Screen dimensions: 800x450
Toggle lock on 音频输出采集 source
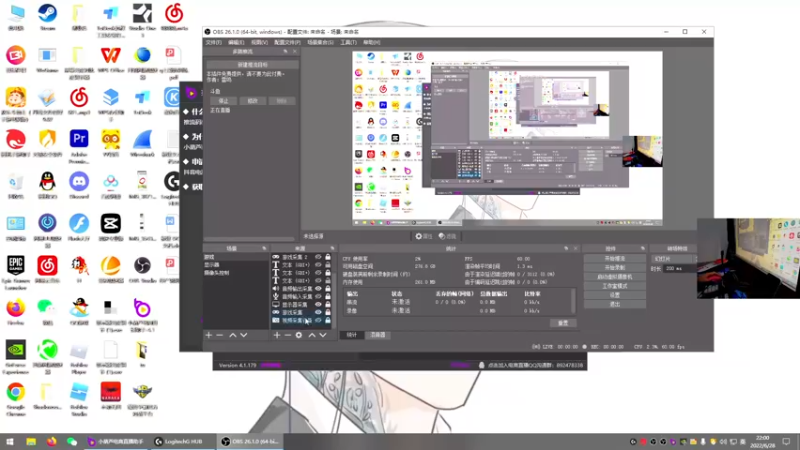point(328,289)
